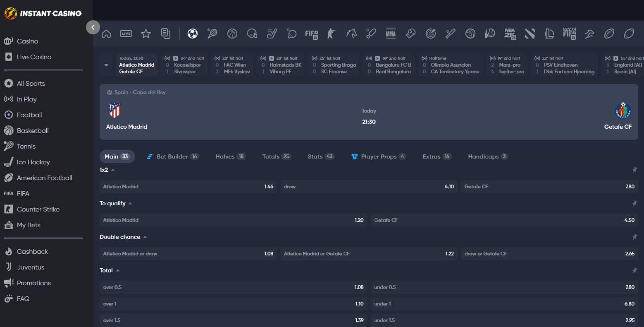Select the horse racing icon
The image size is (644, 327).
click(351, 34)
